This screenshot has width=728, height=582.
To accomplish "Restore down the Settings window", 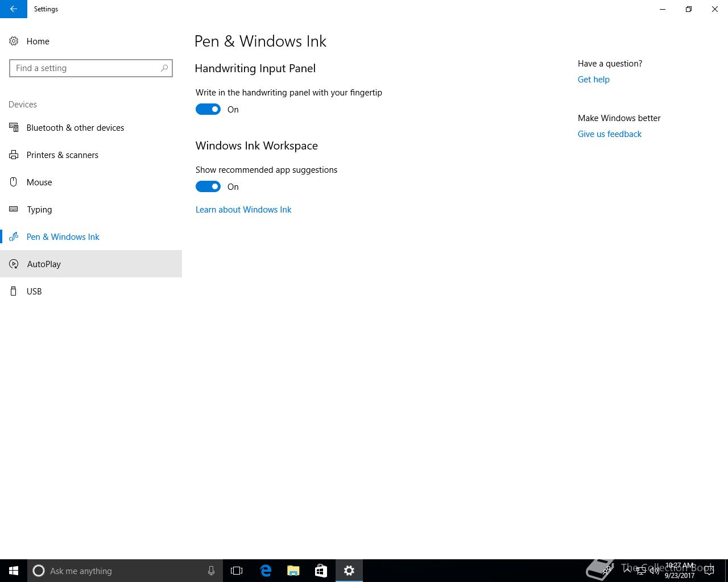I will 689,9.
